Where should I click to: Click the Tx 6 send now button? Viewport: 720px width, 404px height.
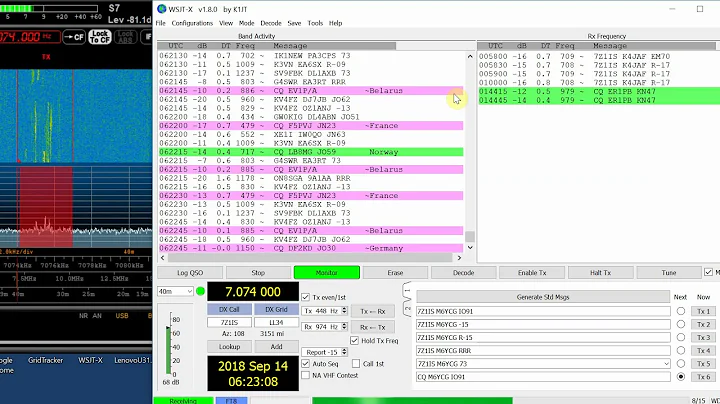(703, 376)
